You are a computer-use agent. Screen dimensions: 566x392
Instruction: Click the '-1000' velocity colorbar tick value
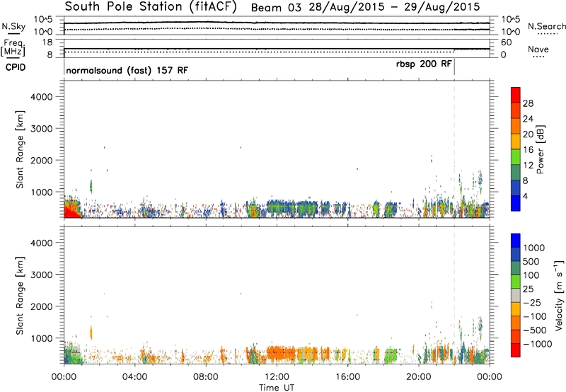coord(537,344)
